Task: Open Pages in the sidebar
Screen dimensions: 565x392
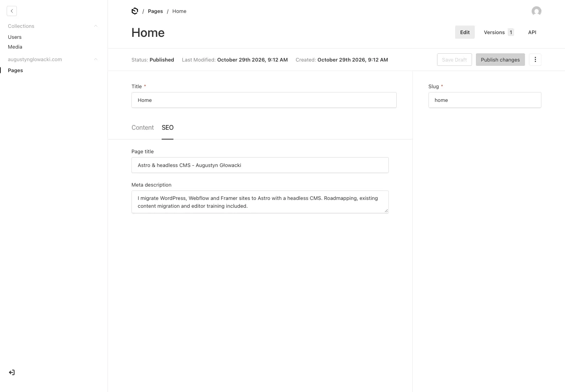Action: click(x=15, y=71)
